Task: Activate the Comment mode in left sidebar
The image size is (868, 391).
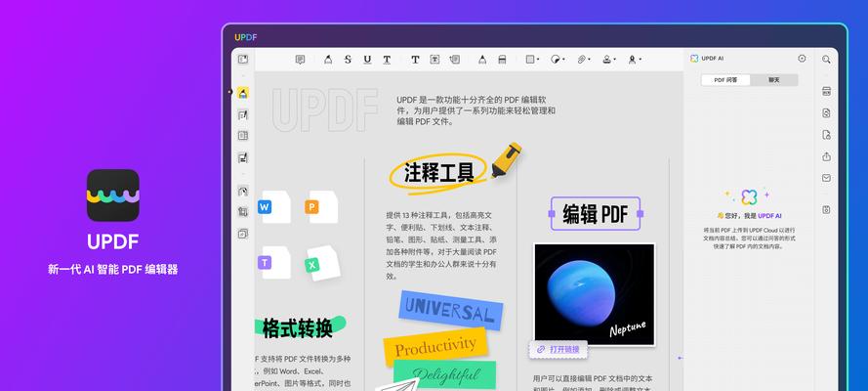Action: [242, 93]
